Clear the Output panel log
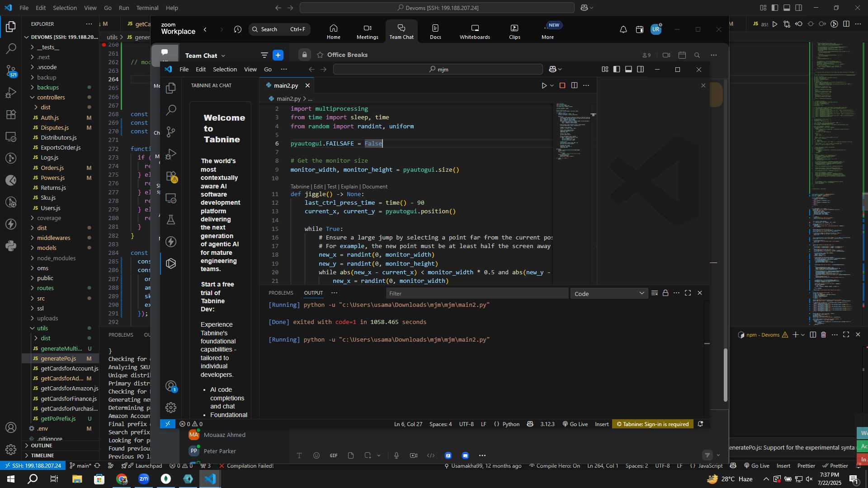 coord(654,293)
